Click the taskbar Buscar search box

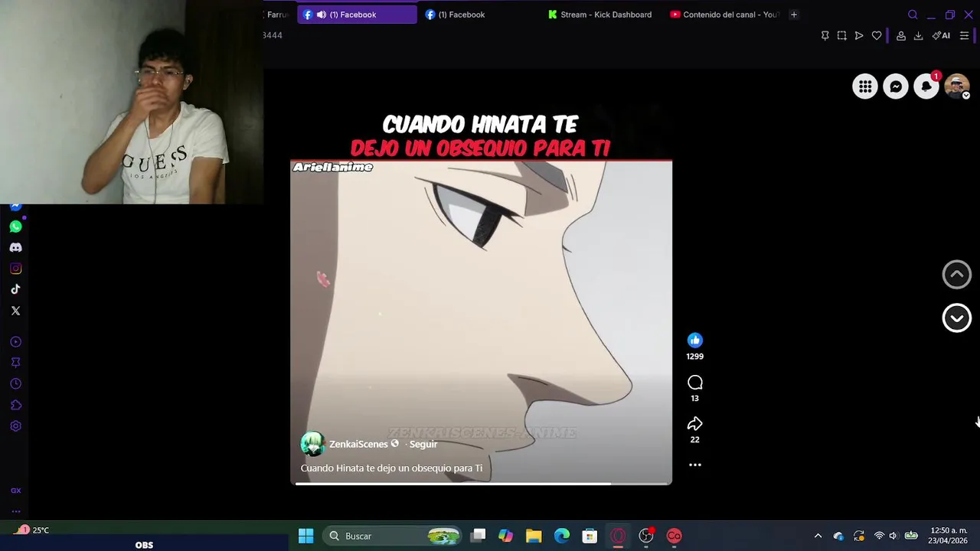coord(393,536)
